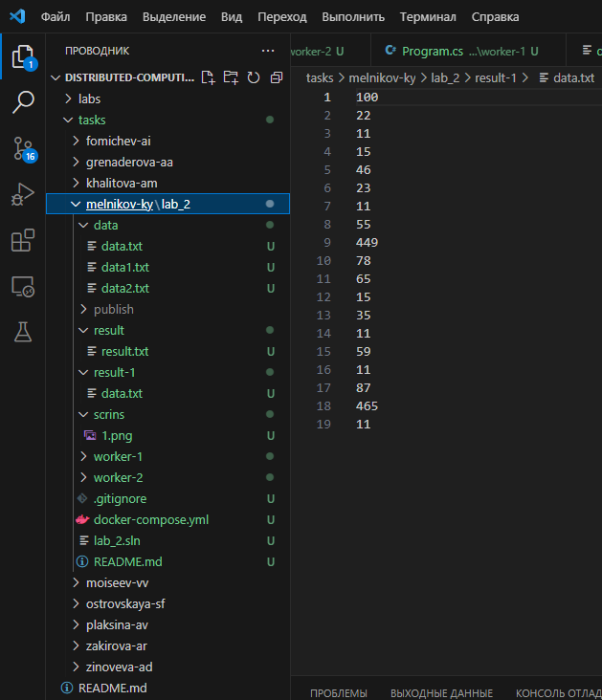Expand the fomichev-ai folder
Image resolution: width=602 pixels, height=700 pixels.
point(118,141)
